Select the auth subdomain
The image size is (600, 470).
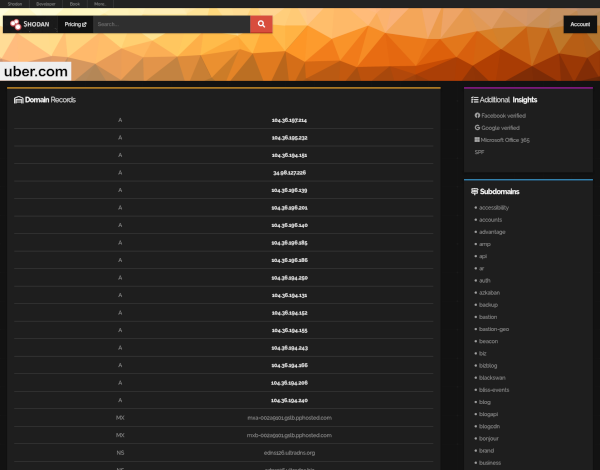tap(484, 281)
